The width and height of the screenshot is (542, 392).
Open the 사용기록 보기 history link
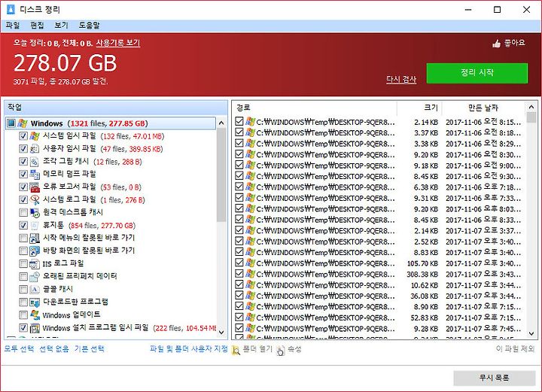pos(118,43)
